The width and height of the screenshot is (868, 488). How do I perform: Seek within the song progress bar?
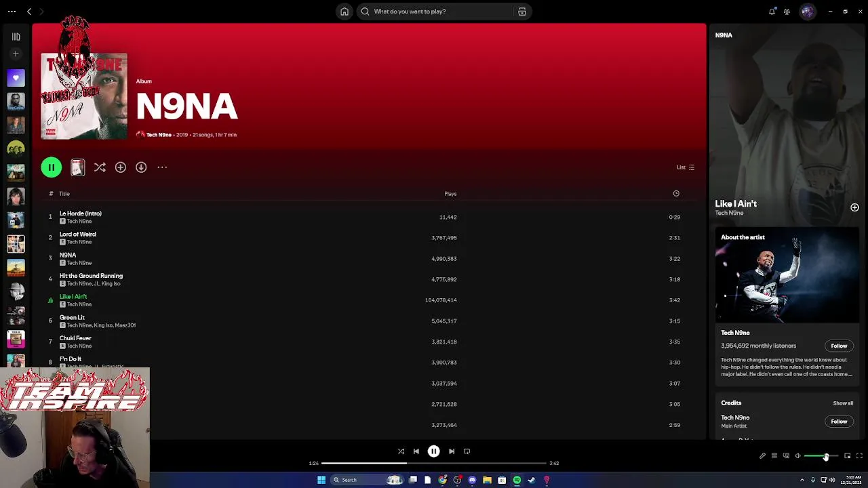[x=434, y=463]
